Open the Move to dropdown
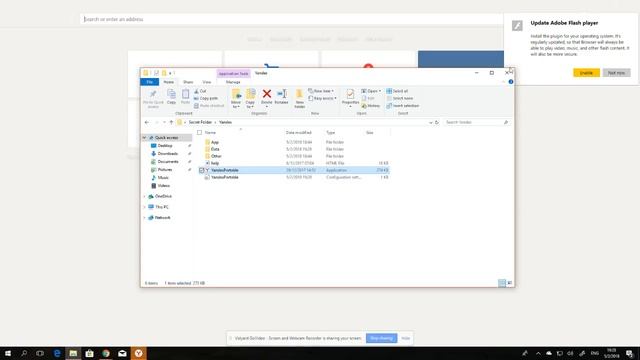The image size is (640, 360). click(x=236, y=99)
